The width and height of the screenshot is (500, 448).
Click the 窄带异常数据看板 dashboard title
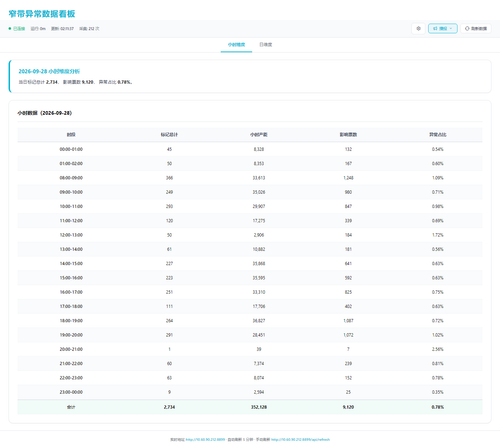(x=42, y=14)
